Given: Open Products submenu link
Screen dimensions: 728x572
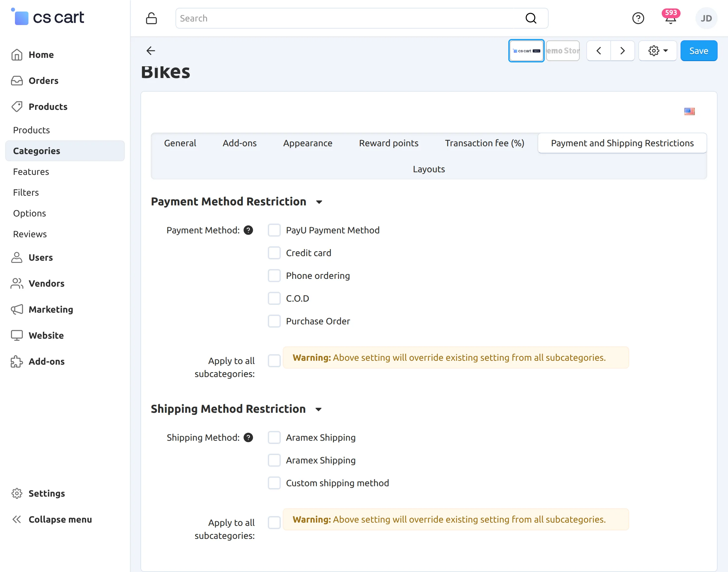Looking at the screenshot, I should 32,130.
